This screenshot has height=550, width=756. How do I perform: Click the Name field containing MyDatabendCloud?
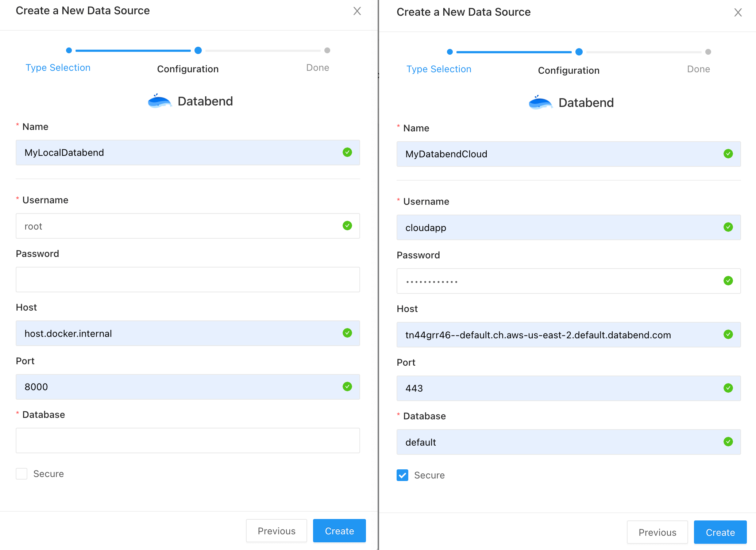pyautogui.click(x=569, y=154)
